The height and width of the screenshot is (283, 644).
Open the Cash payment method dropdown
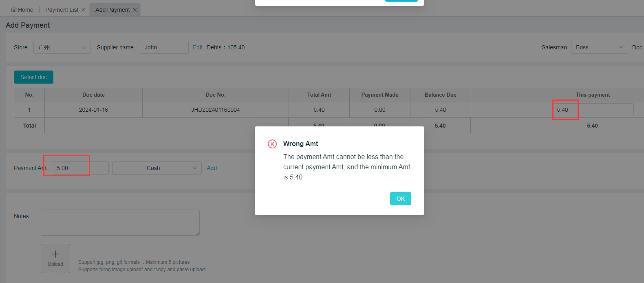[x=157, y=168]
